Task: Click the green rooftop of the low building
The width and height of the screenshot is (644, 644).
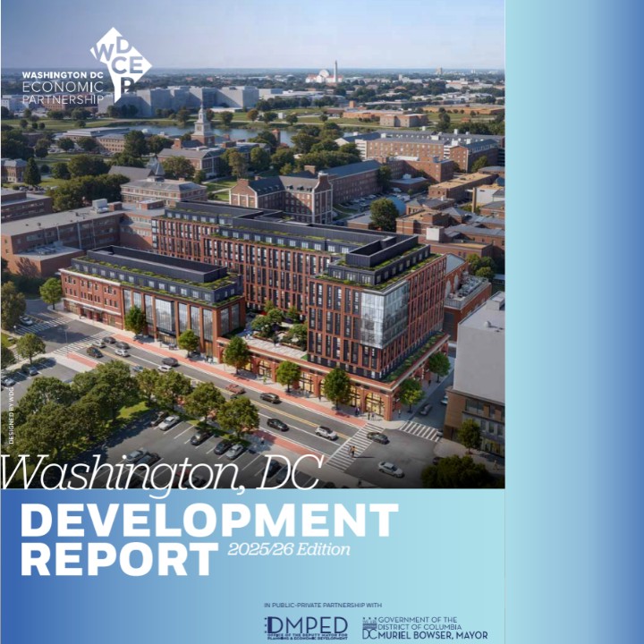Action: point(152,268)
